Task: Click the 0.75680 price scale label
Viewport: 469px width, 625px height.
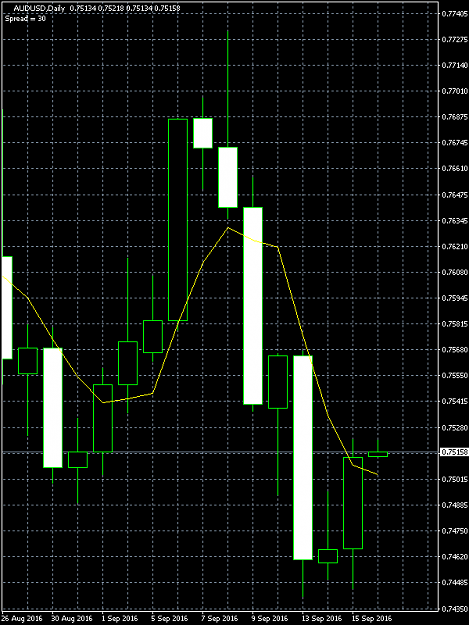Action: tap(455, 350)
